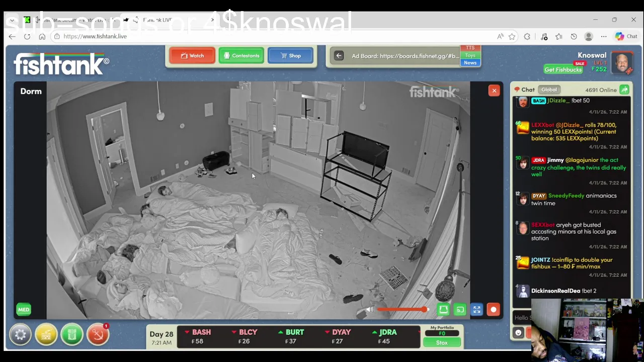Click the View site information lock icon
Viewport: 644px width, 362px height.
coord(57,37)
